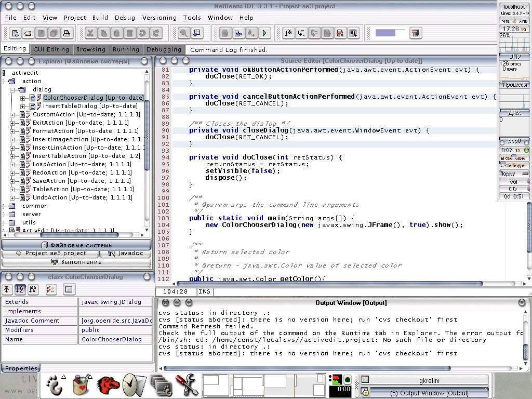Toggle alphabetical A-Z sort in properties panel

pyautogui.click(x=20, y=289)
